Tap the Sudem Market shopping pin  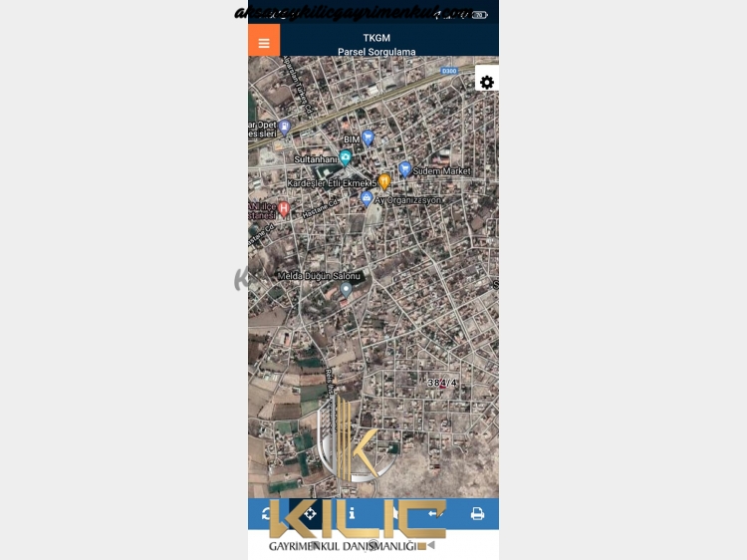click(x=404, y=169)
